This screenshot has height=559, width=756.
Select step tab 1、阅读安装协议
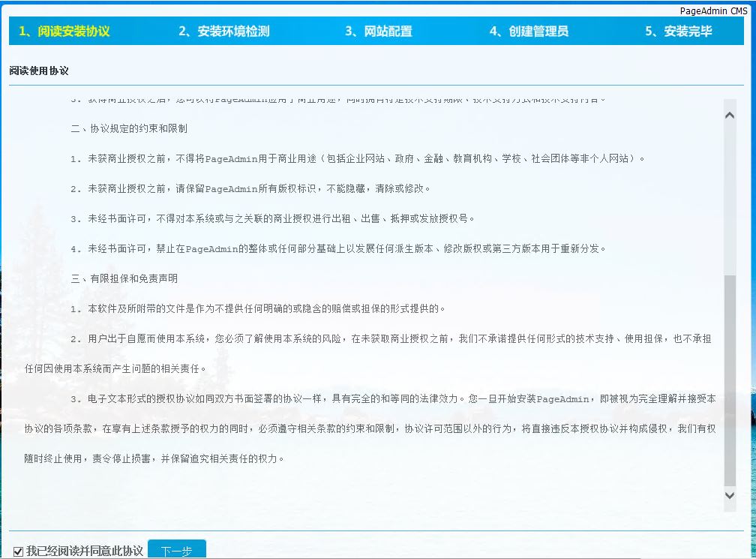click(64, 32)
